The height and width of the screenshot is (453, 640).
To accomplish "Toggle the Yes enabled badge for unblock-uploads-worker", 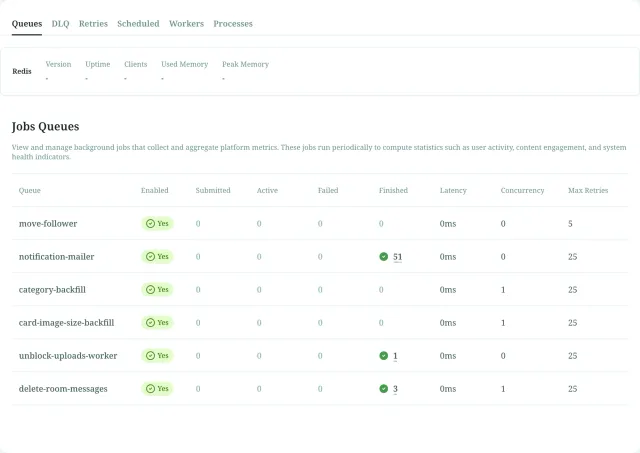I will 157,355.
